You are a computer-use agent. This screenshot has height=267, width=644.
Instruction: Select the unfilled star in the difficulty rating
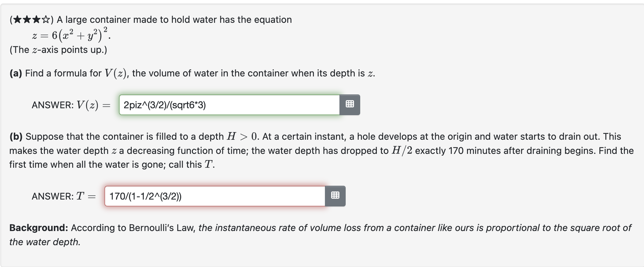(46, 19)
